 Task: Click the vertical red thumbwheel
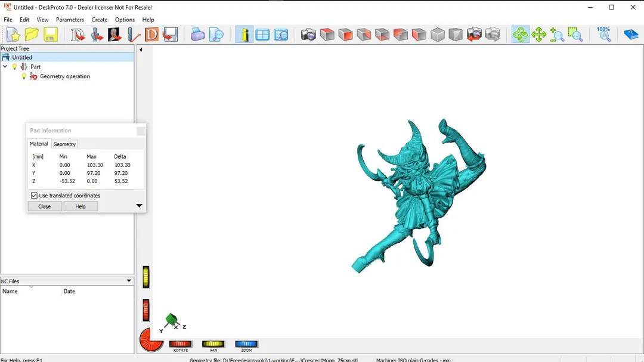click(146, 310)
